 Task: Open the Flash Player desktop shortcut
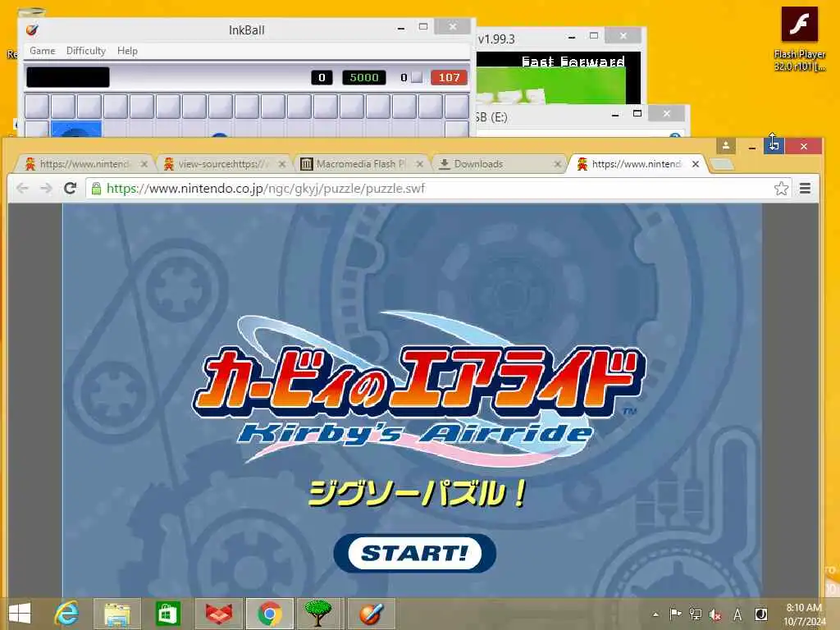(799, 39)
